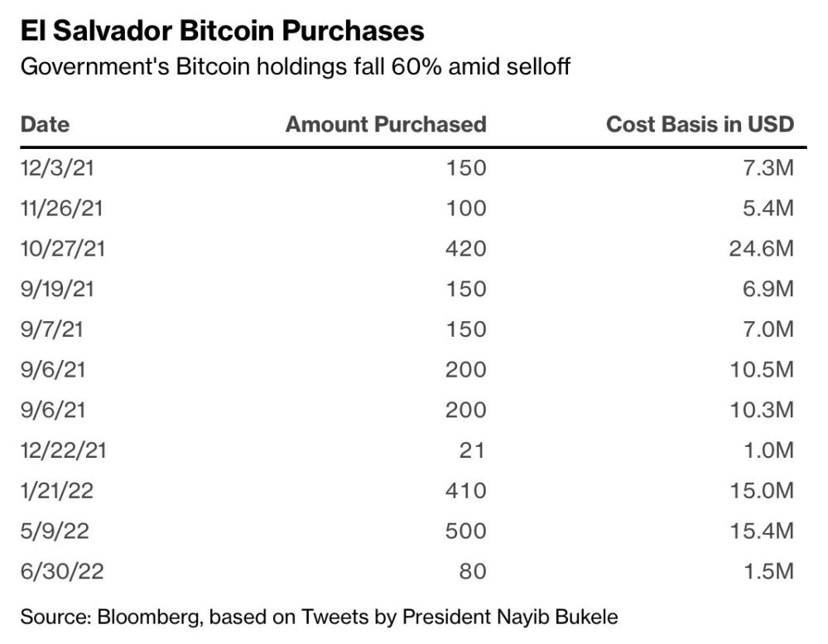Select the 'Date' column header
Viewport: 828px width, 644px height.
(x=45, y=125)
